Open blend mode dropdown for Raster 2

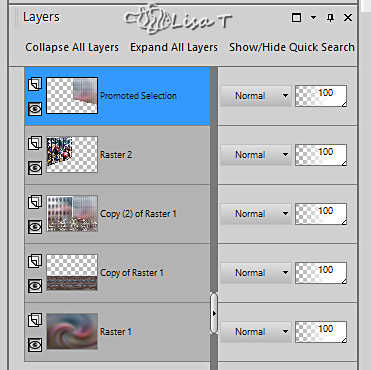pyautogui.click(x=256, y=155)
